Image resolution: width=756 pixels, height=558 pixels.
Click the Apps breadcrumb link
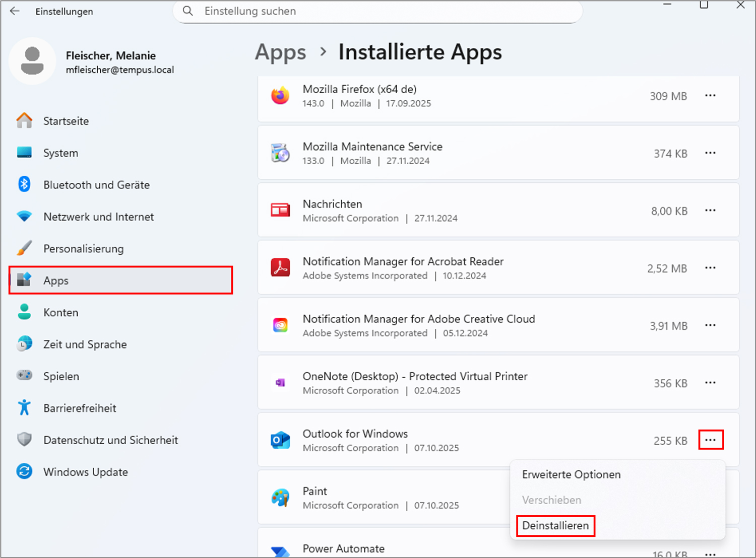coord(280,52)
